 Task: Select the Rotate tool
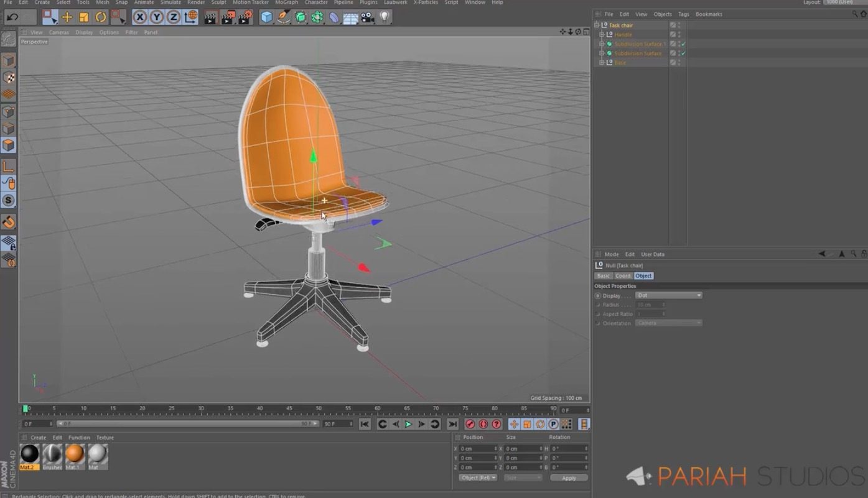[x=100, y=17]
